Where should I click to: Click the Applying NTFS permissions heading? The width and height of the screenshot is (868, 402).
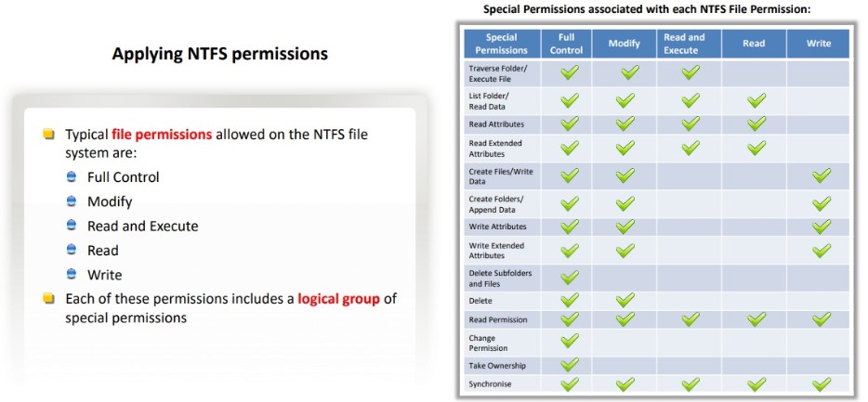point(219,54)
